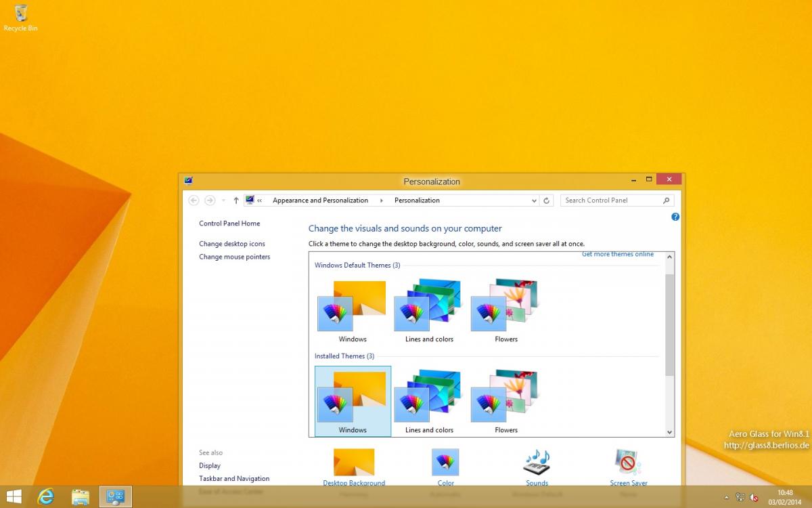
Task: Click the search magnifier icon
Action: pos(667,200)
